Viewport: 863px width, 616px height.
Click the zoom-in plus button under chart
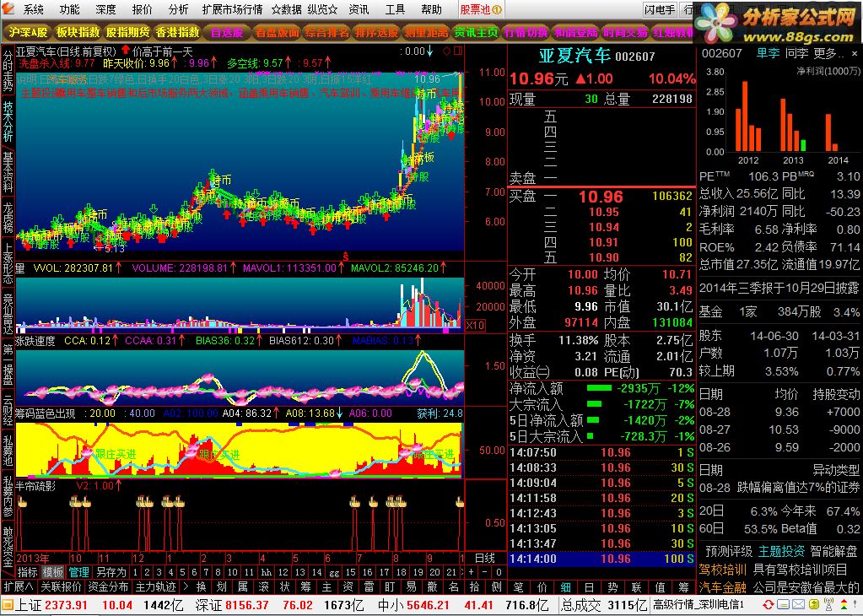tap(471, 572)
